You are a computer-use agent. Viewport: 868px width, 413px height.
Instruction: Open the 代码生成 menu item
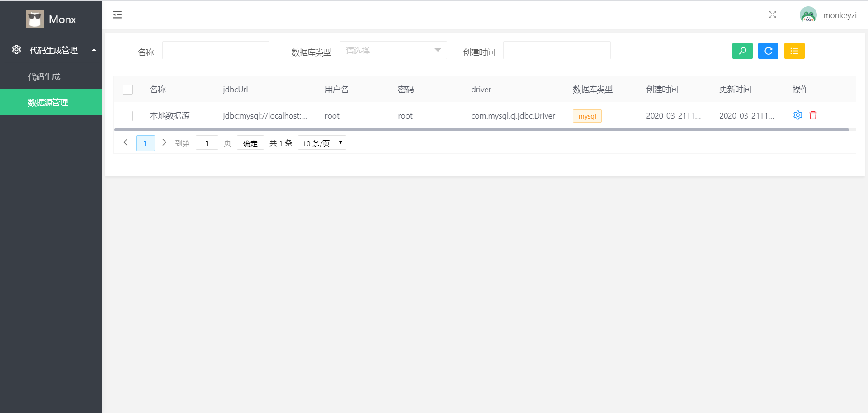click(x=51, y=76)
